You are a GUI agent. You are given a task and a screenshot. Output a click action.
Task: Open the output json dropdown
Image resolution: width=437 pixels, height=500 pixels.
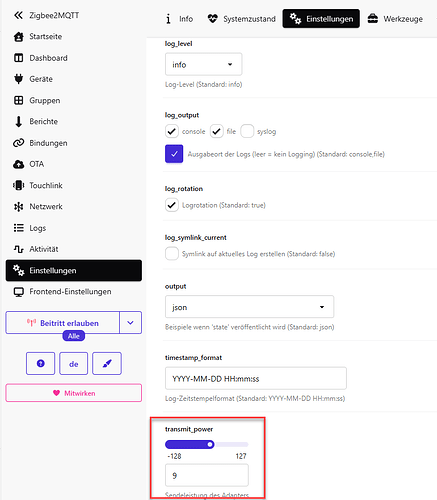(x=249, y=307)
